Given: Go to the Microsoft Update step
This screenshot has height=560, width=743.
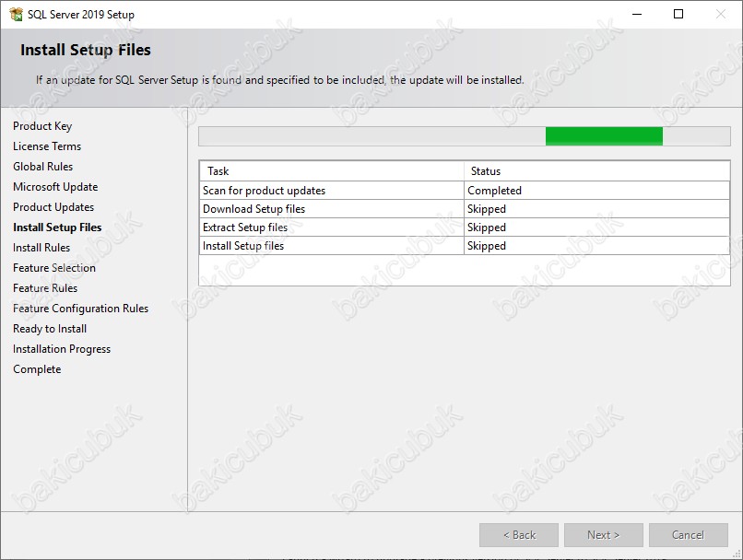Looking at the screenshot, I should [55, 187].
